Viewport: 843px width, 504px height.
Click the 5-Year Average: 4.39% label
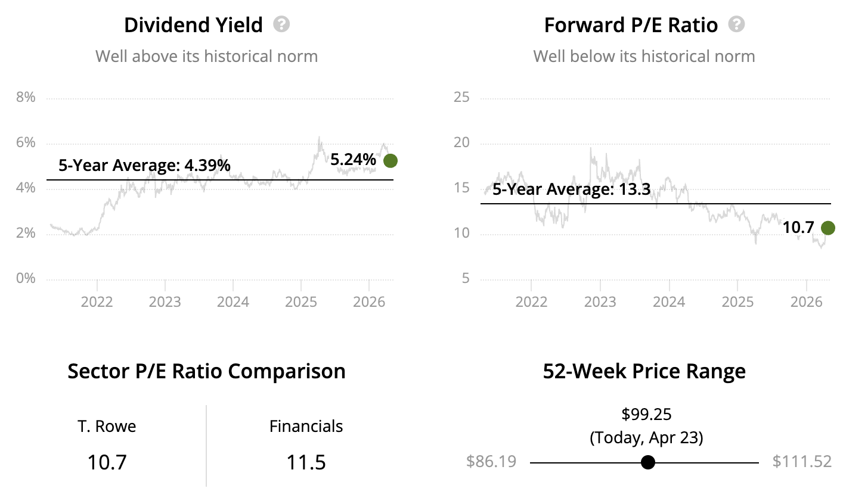point(144,165)
